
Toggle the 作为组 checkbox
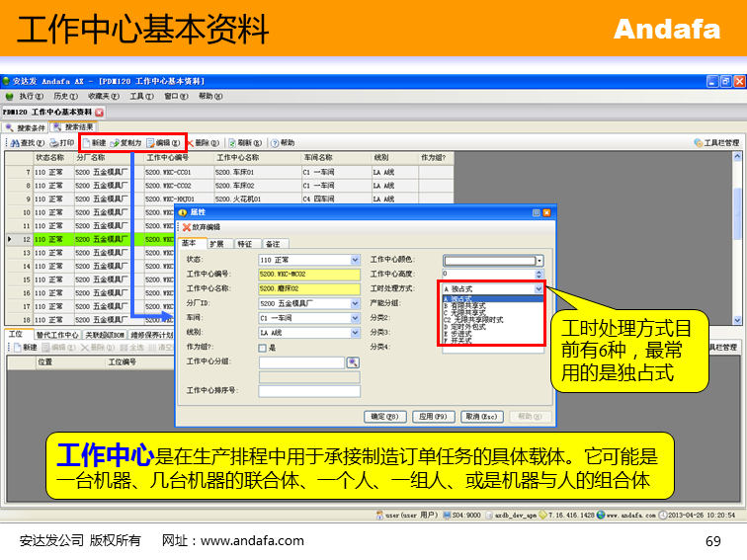pyautogui.click(x=262, y=348)
